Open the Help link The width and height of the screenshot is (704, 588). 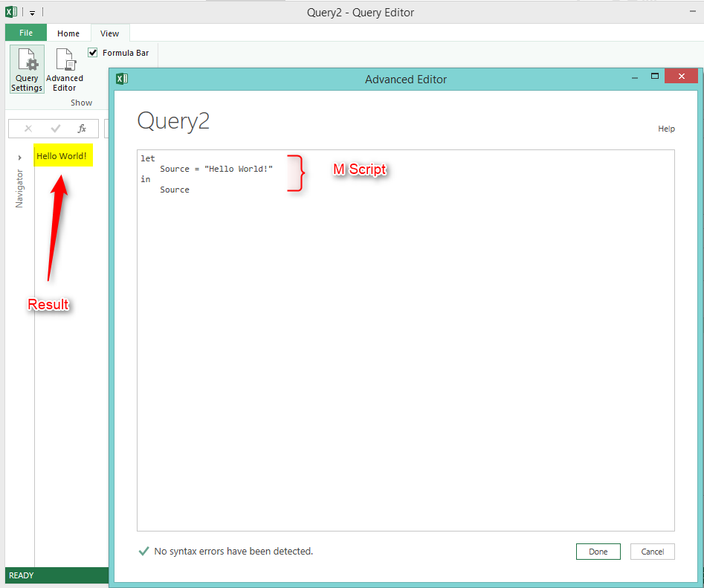click(x=665, y=128)
